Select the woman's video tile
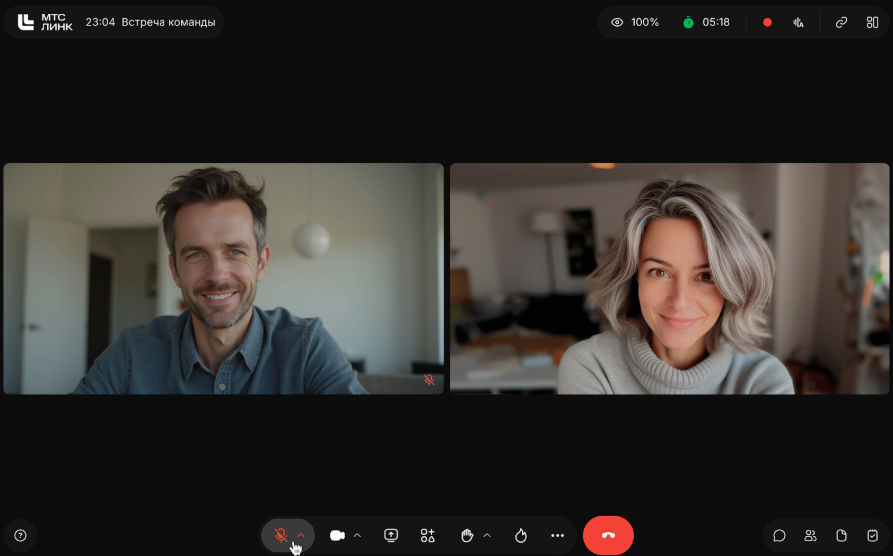Viewport: 893px width, 556px height. tap(669, 279)
